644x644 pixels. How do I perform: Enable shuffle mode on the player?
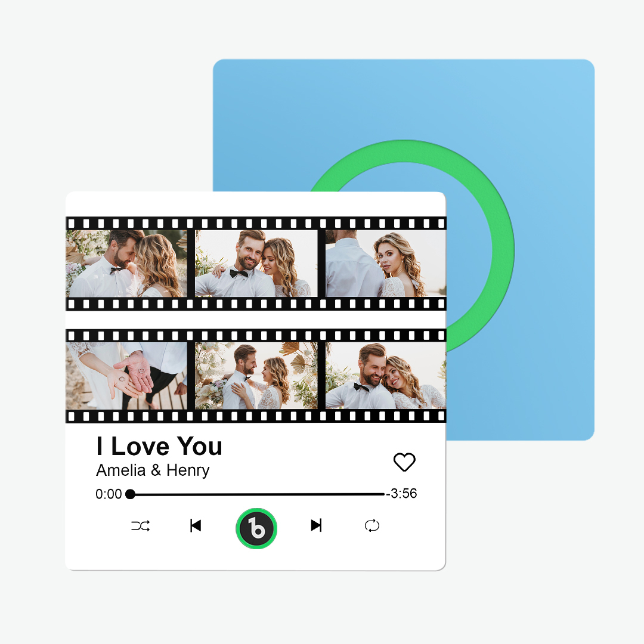(x=141, y=527)
